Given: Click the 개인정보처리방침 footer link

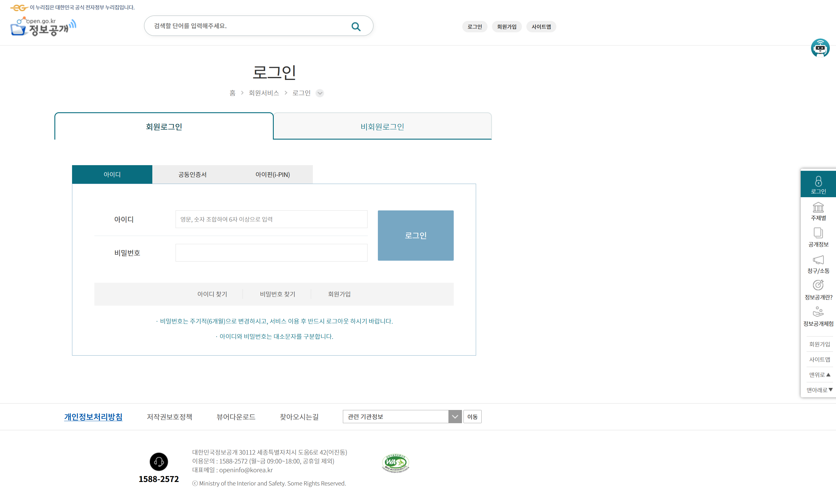Looking at the screenshot, I should coord(93,416).
